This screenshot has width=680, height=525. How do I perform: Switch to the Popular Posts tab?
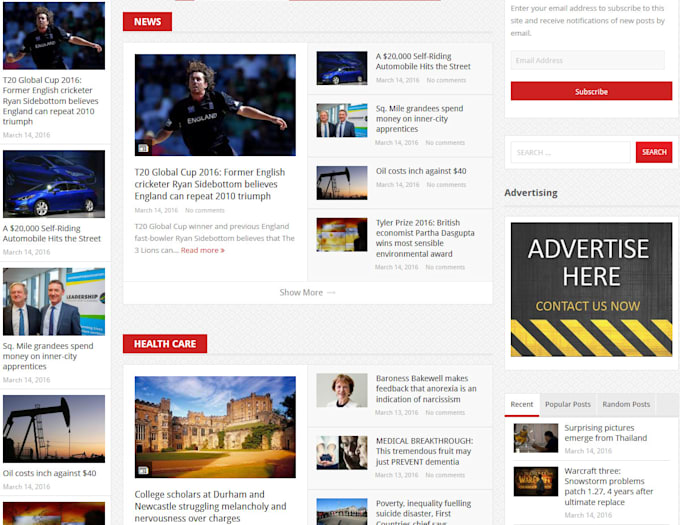568,404
